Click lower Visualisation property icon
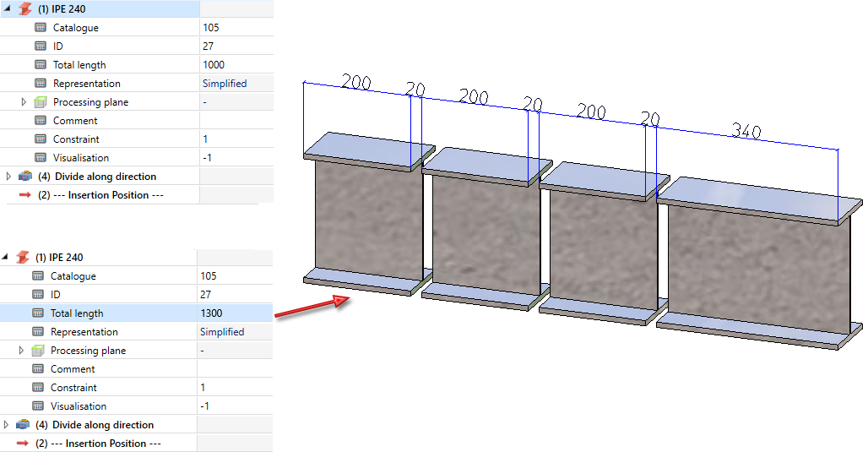The height and width of the screenshot is (452, 868). pos(38,406)
